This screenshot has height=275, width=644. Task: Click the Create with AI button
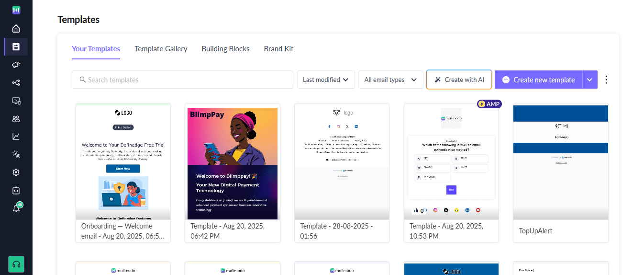pos(459,80)
